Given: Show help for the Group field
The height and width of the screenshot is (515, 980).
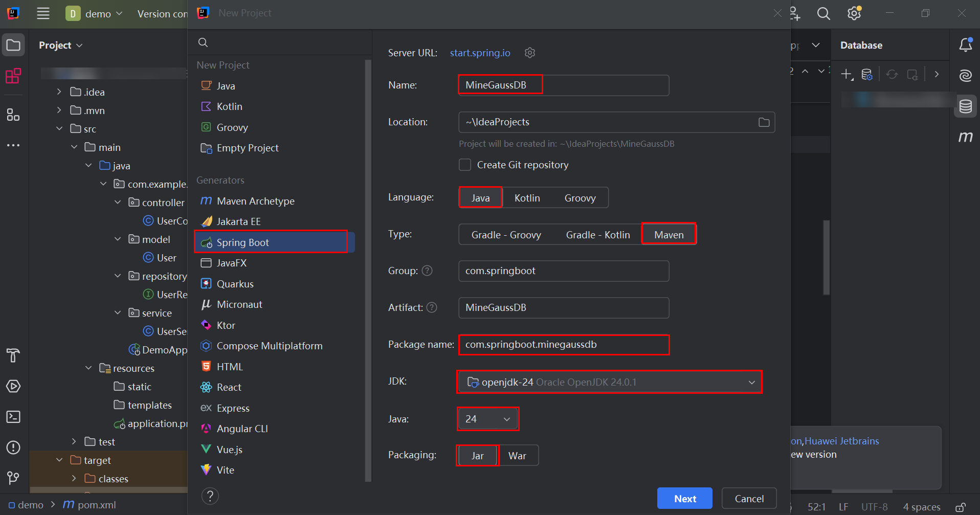Looking at the screenshot, I should point(427,271).
